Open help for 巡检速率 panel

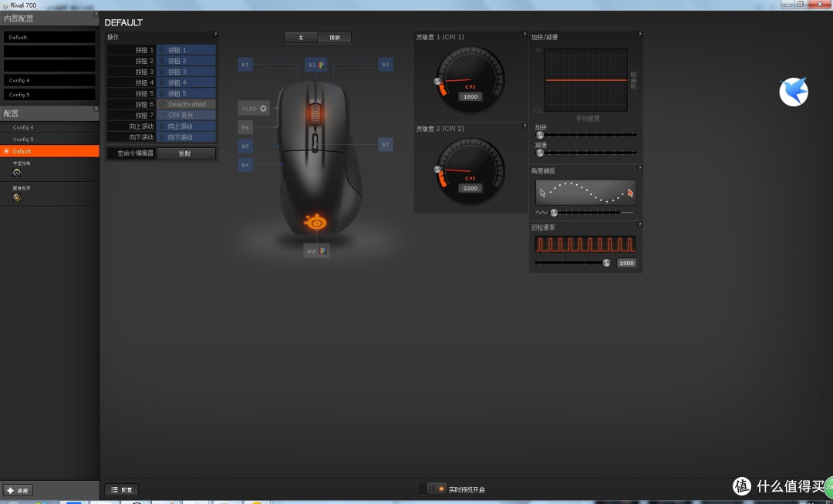(639, 224)
